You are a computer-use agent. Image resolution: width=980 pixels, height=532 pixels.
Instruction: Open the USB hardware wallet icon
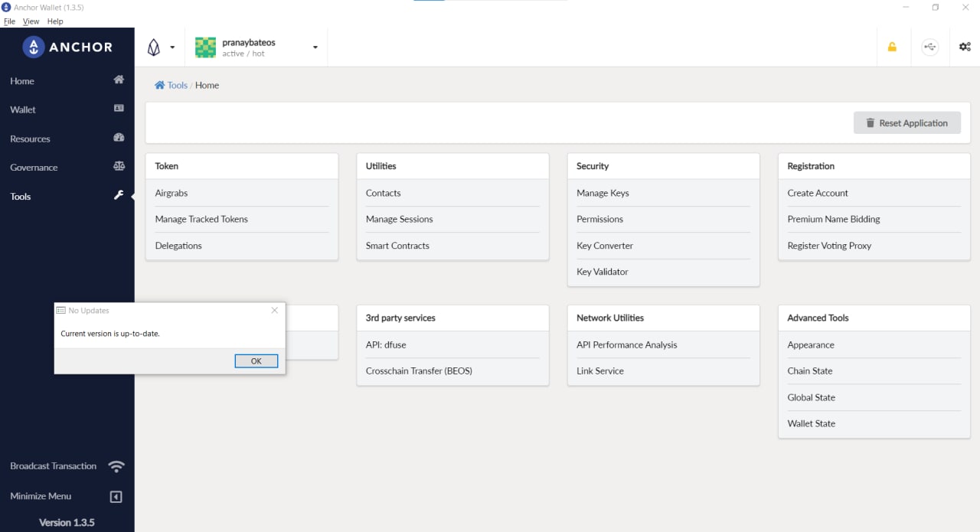(x=929, y=47)
